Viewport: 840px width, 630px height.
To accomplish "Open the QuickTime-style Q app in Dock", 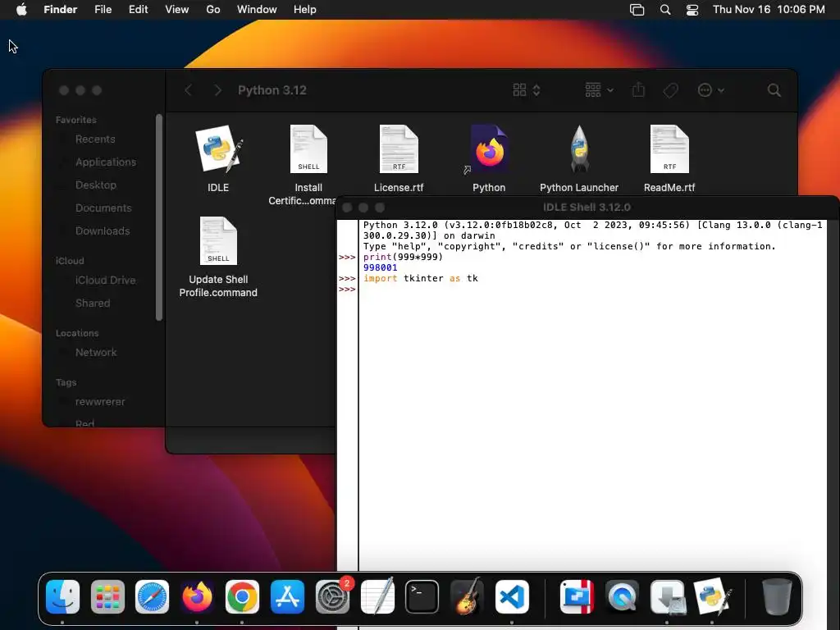I will point(622,597).
